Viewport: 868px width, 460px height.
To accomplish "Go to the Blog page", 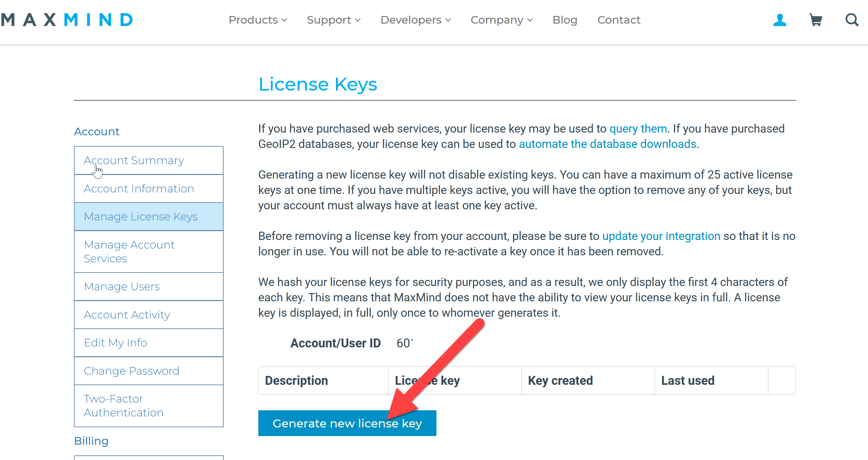I will pos(565,20).
